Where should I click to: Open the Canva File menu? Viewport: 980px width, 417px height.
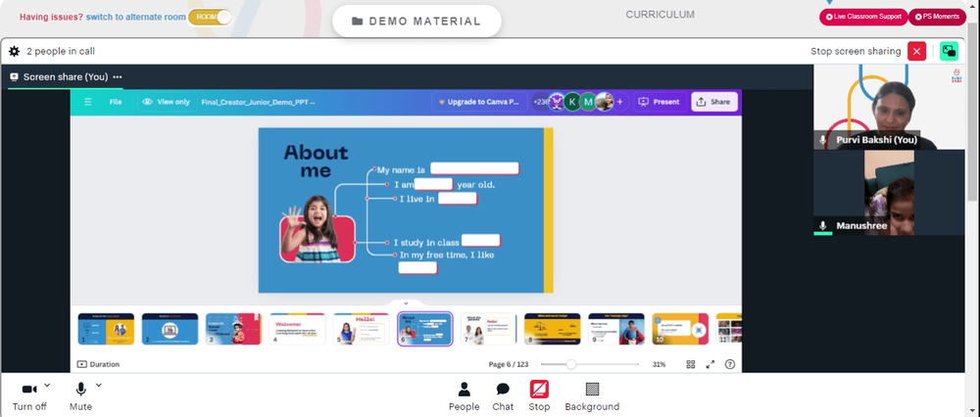116,102
